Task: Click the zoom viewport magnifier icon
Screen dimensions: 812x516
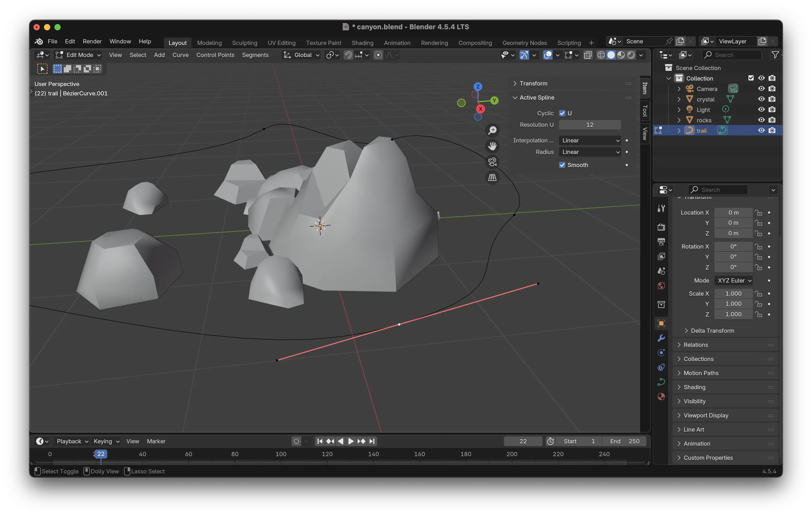Action: click(492, 130)
